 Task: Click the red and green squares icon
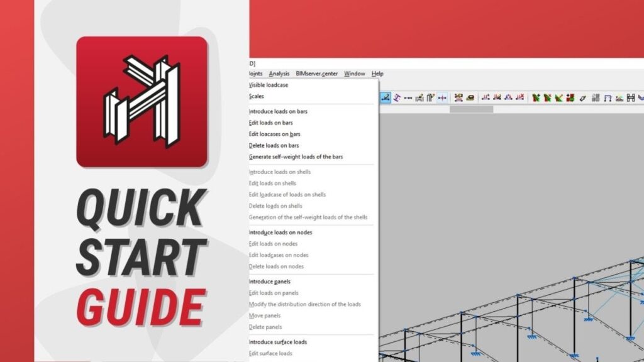[570, 97]
